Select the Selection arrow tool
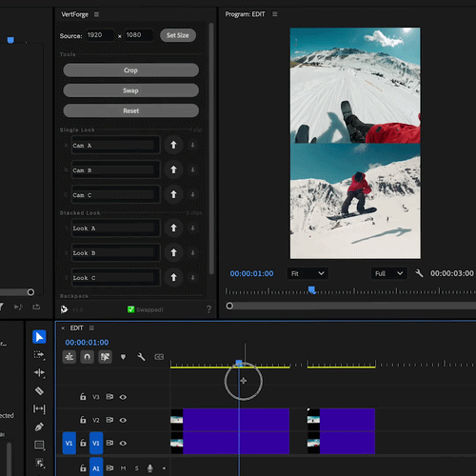The height and width of the screenshot is (476, 476). pyautogui.click(x=39, y=337)
